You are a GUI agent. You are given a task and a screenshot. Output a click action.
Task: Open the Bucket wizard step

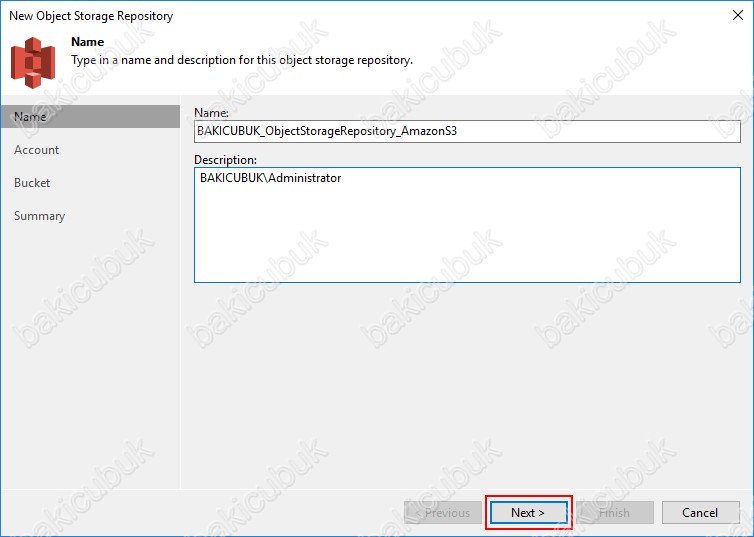point(32,183)
